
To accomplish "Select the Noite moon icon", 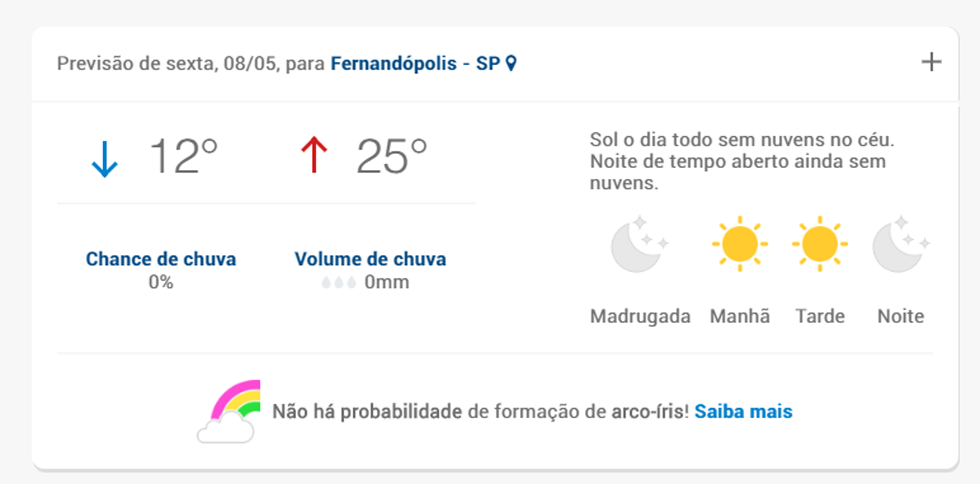I will [x=901, y=244].
